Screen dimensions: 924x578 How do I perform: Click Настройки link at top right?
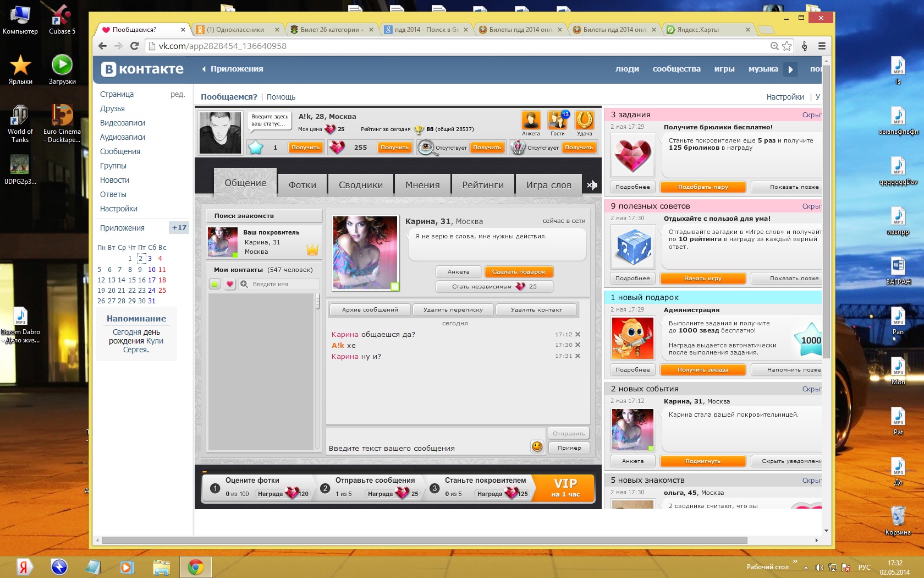click(x=785, y=97)
